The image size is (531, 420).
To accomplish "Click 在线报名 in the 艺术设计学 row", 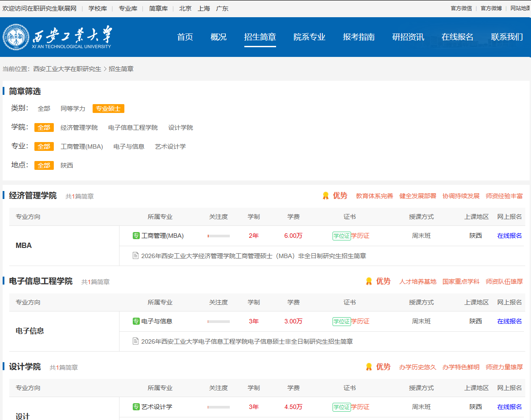I will pos(510,407).
